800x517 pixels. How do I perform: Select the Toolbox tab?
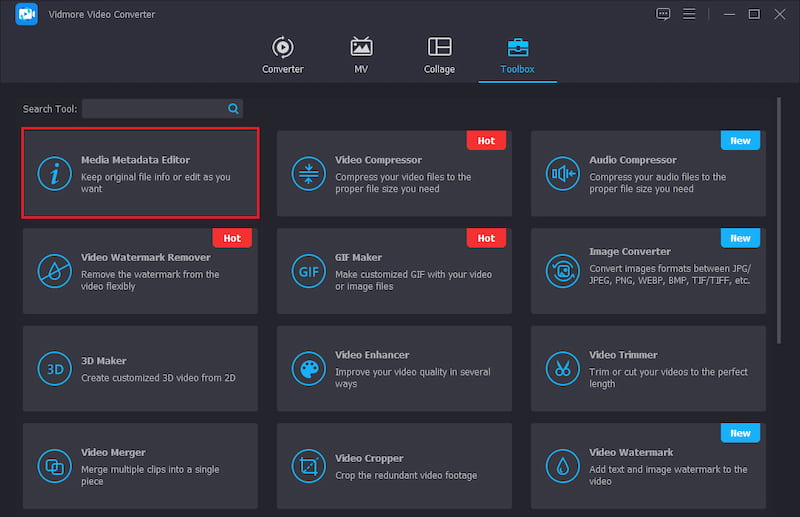pyautogui.click(x=518, y=55)
